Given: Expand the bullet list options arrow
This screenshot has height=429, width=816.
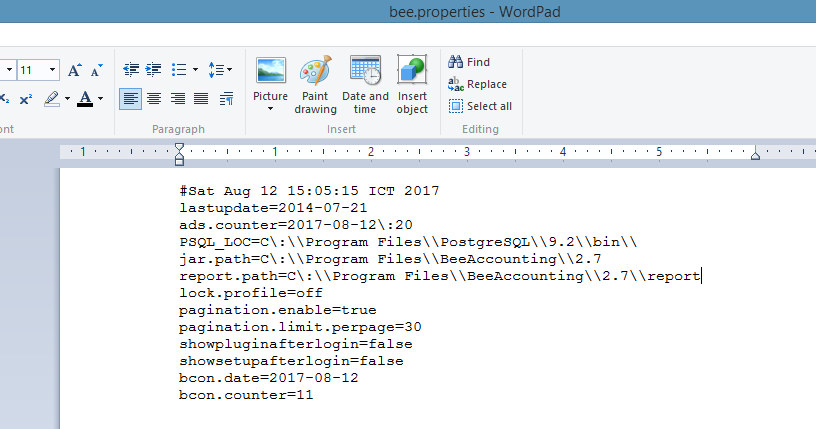Looking at the screenshot, I should [195, 70].
